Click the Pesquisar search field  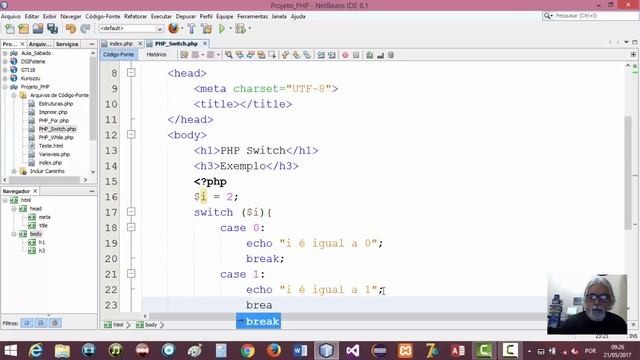point(590,16)
